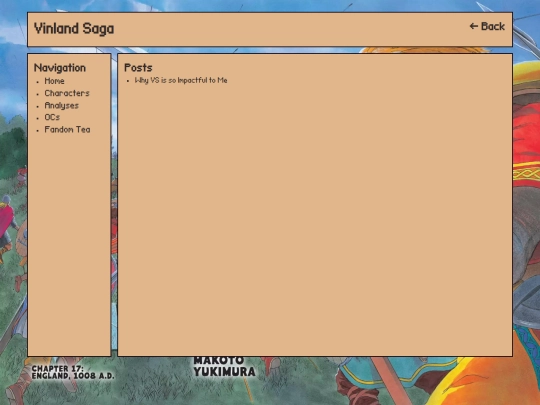The width and height of the screenshot is (540, 405).
Task: Click the Posts heading
Action: point(138,68)
